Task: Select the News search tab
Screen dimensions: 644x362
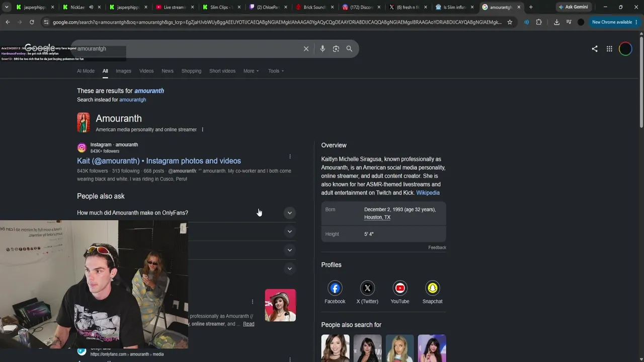Action: [168, 71]
